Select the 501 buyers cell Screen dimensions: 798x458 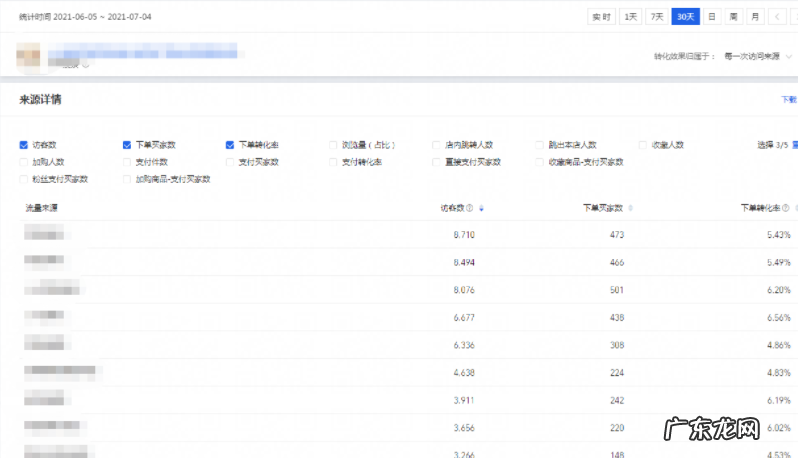pyautogui.click(x=617, y=290)
